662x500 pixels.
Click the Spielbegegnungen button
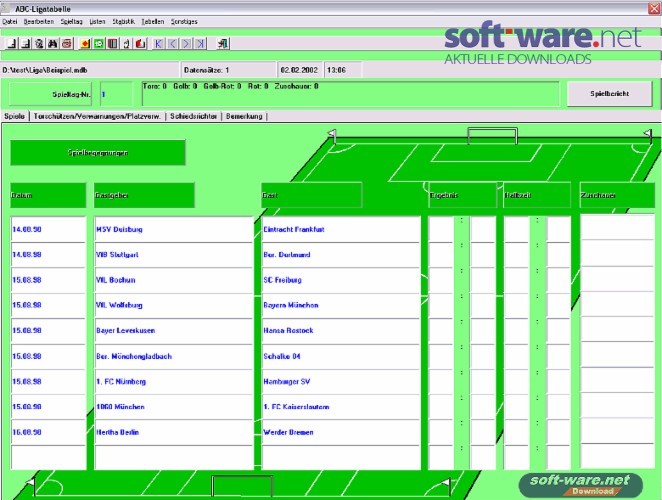pos(98,153)
